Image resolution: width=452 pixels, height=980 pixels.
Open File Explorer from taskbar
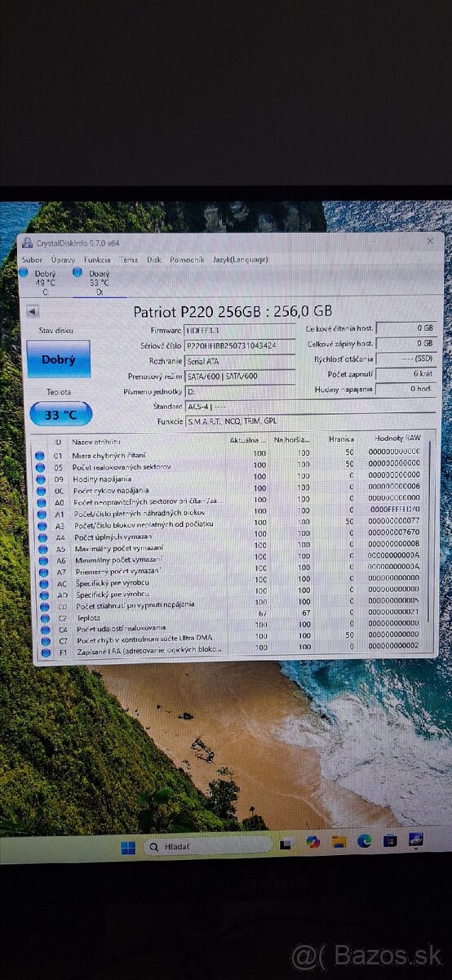coord(339,841)
